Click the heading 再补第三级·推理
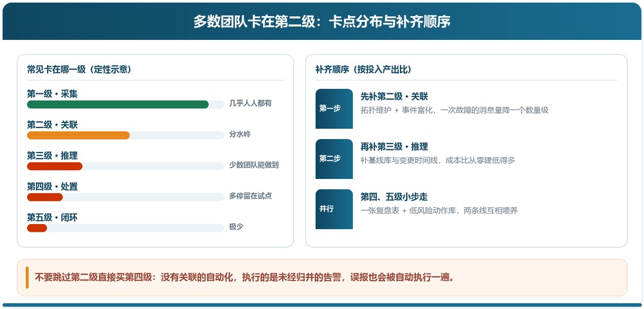Image resolution: width=644 pixels, height=309 pixels. point(394,147)
